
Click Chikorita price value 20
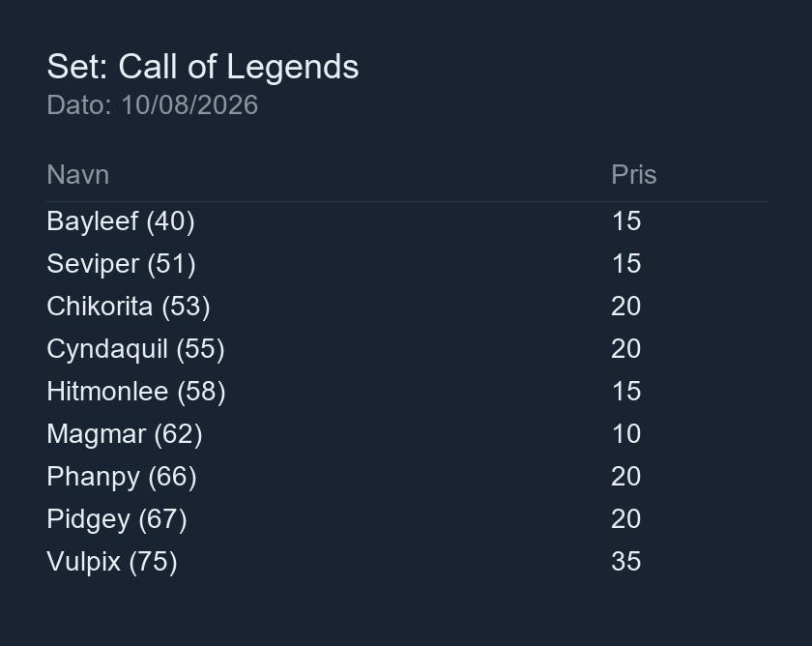tap(626, 307)
